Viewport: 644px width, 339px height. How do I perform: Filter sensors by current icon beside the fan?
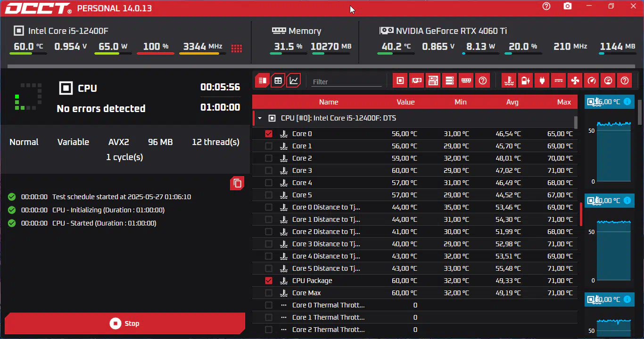pos(559,81)
